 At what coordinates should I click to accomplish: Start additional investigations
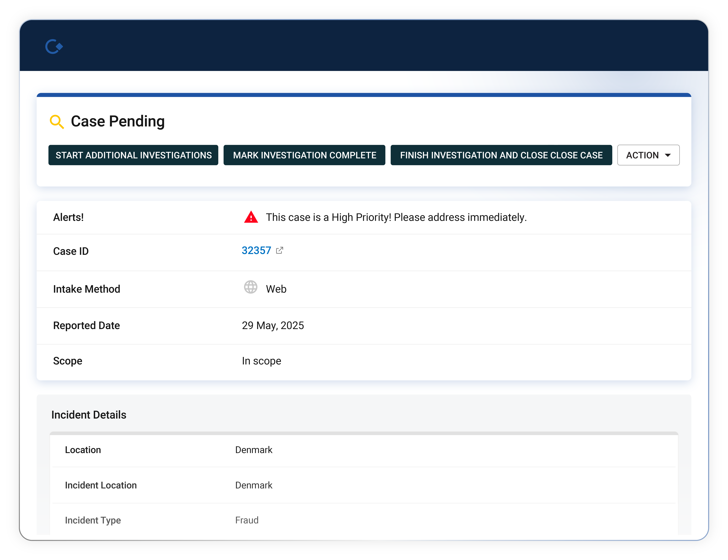[133, 155]
